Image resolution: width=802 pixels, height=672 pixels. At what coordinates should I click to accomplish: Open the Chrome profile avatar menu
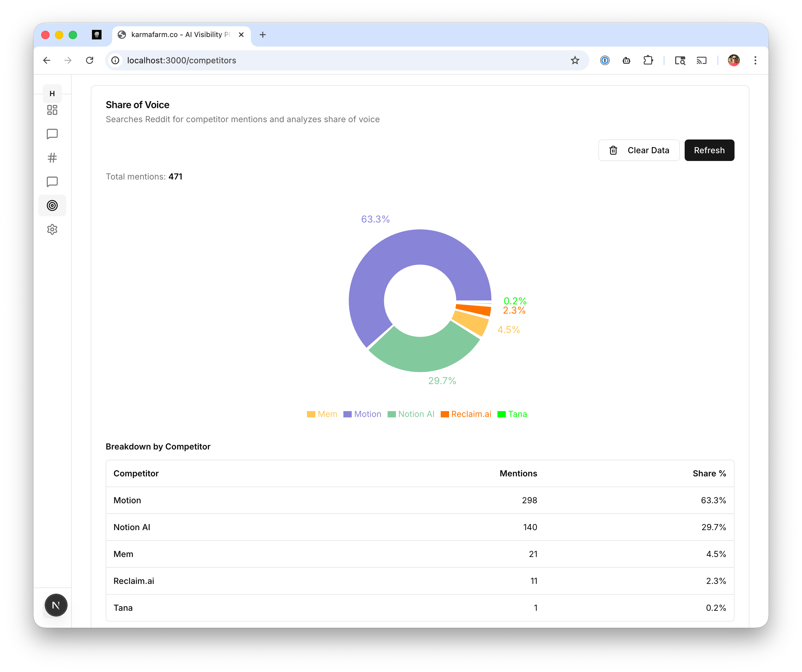[734, 60]
